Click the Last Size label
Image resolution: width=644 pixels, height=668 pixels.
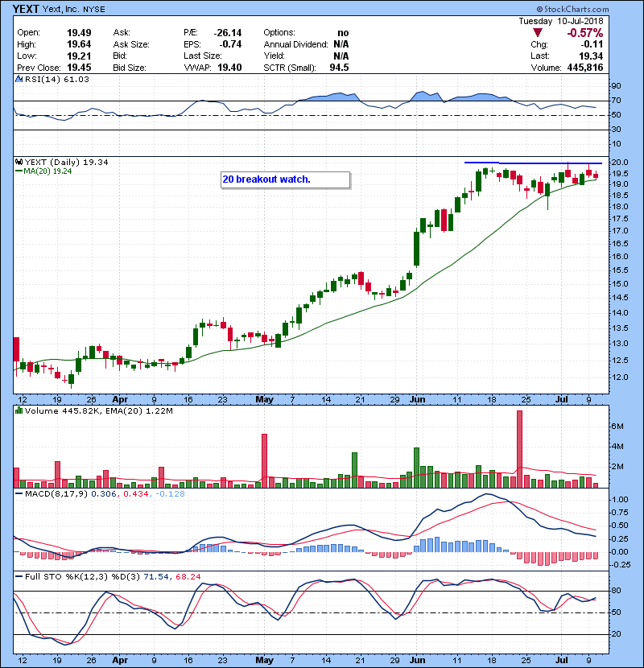pos(203,56)
